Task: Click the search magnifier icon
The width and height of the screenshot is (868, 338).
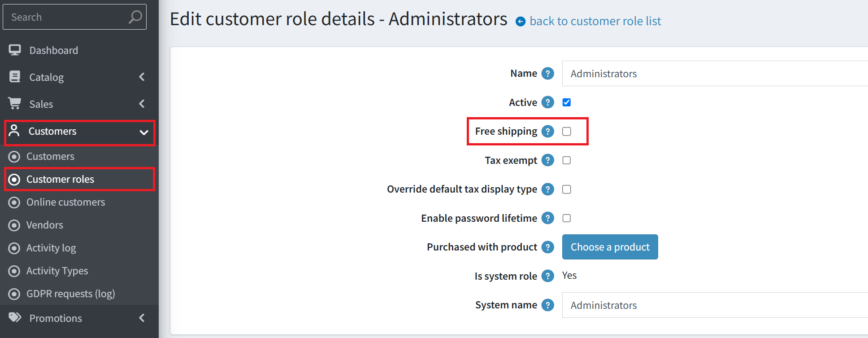Action: pos(135,17)
